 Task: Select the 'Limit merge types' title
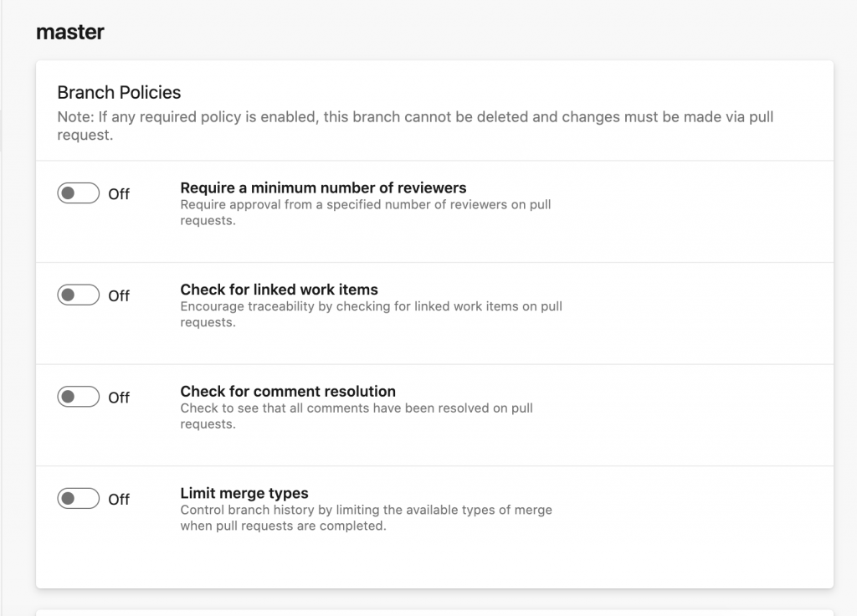tap(244, 493)
